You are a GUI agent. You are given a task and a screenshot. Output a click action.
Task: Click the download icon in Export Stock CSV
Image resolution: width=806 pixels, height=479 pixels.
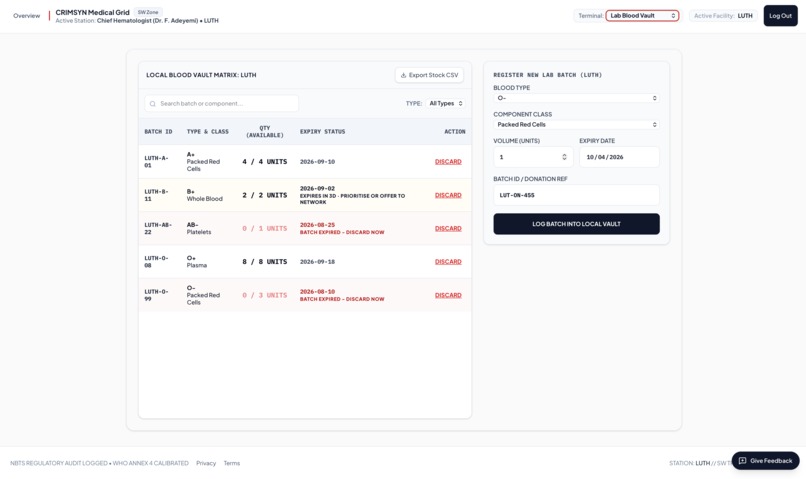point(404,75)
